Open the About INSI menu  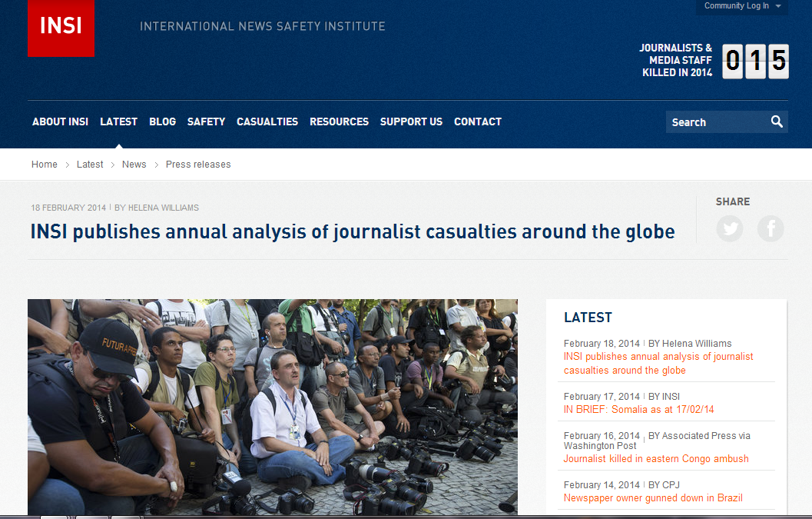coord(60,121)
